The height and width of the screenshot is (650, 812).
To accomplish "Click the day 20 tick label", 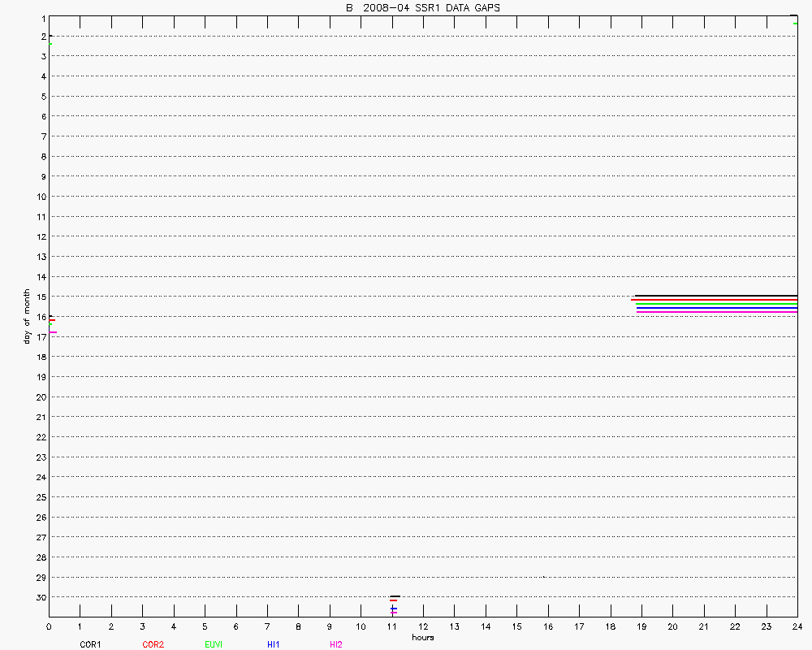I will [x=38, y=396].
